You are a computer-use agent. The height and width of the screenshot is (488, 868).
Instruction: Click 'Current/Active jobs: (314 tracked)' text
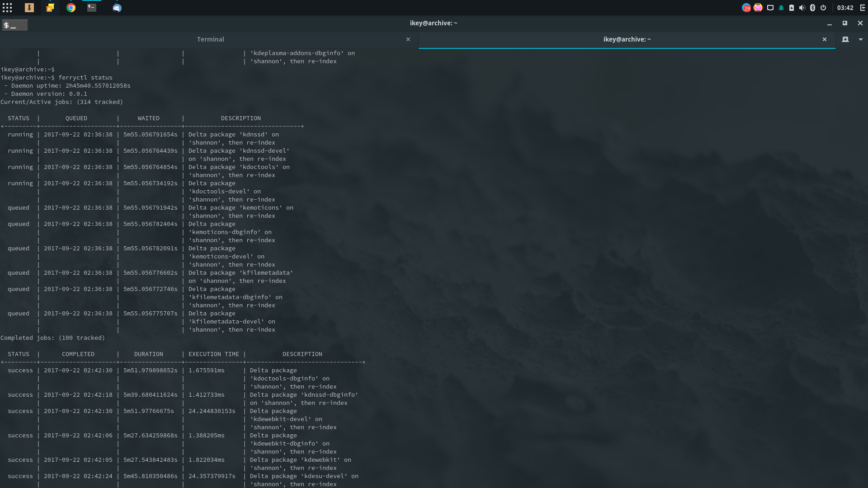tap(62, 102)
